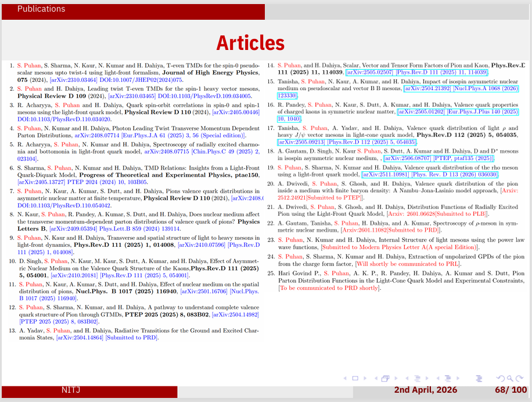Click the 68/ 100 page counter
Screen dimensions: 532x402
point(511,390)
